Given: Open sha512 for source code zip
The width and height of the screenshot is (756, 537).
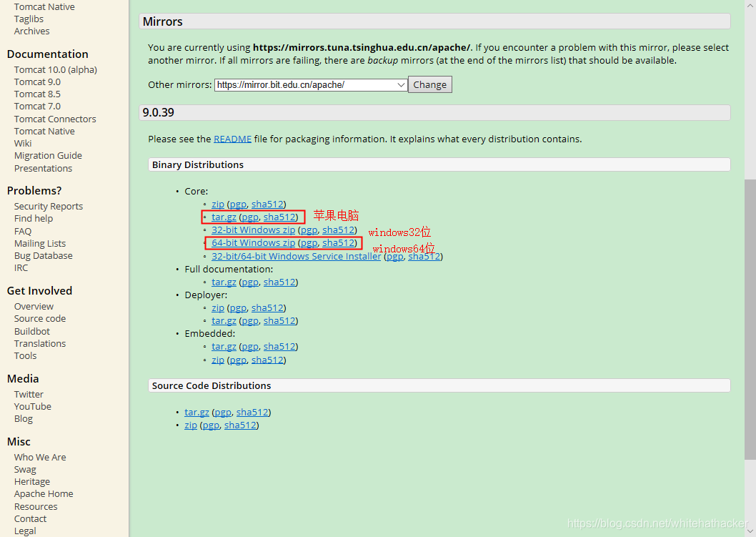Looking at the screenshot, I should pos(240,425).
